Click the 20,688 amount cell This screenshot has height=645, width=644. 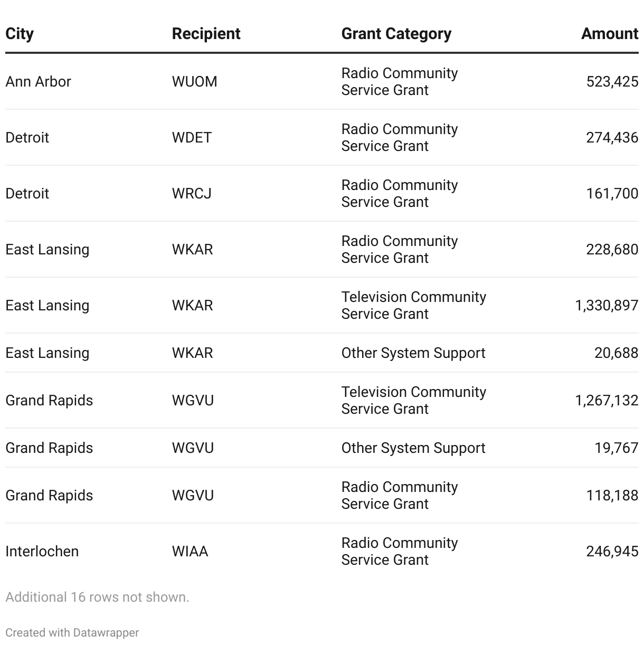click(616, 353)
